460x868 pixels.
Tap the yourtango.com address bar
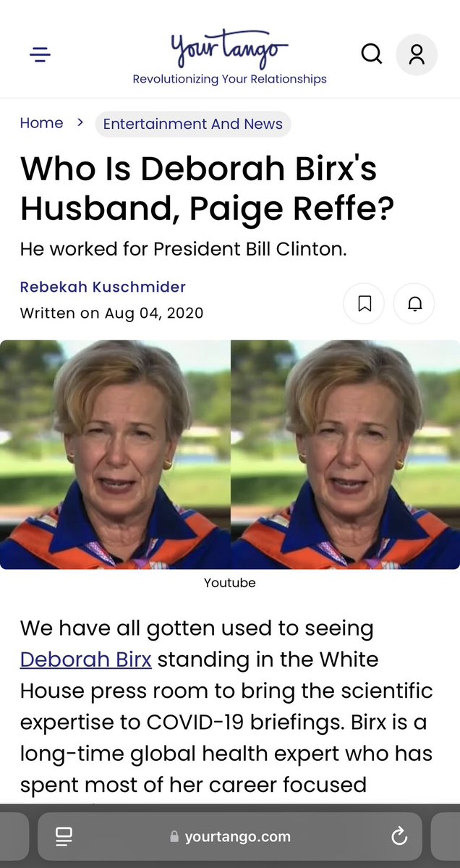click(x=229, y=836)
